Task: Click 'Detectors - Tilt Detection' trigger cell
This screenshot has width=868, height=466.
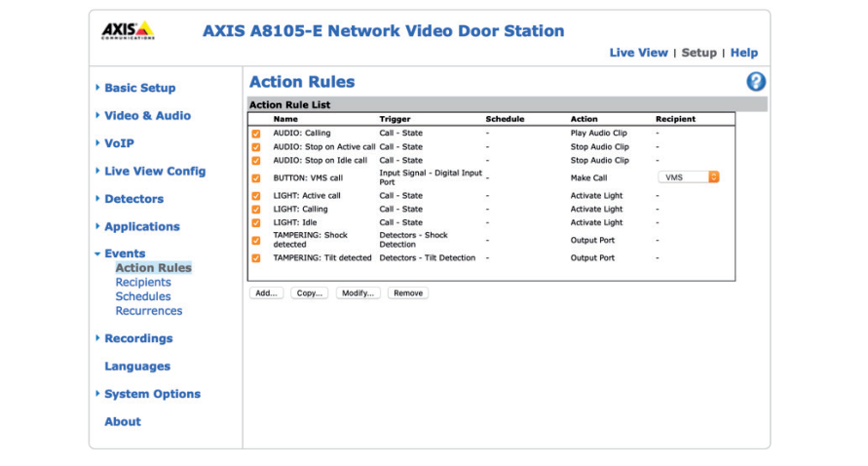Action: (428, 257)
